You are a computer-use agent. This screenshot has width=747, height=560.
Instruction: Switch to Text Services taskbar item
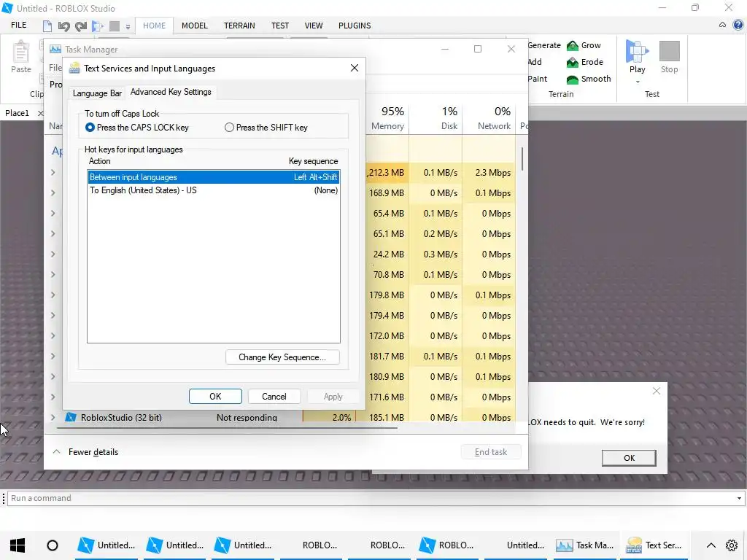[654, 545]
